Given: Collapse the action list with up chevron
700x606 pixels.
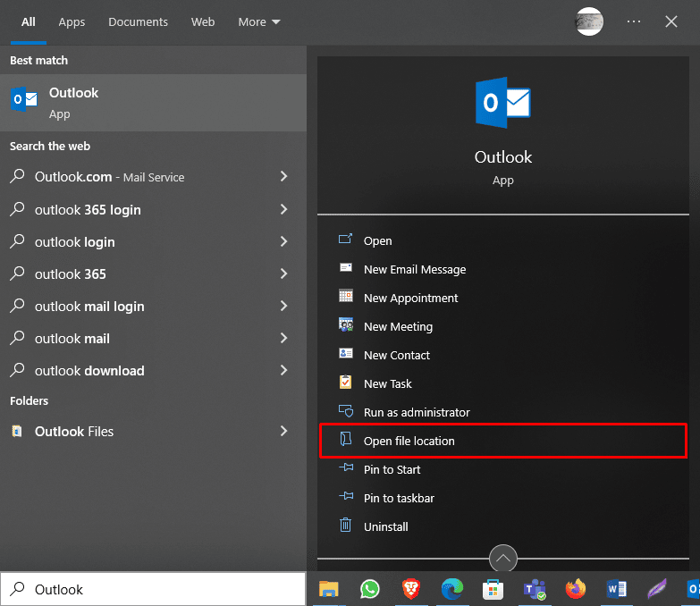Looking at the screenshot, I should (x=503, y=559).
